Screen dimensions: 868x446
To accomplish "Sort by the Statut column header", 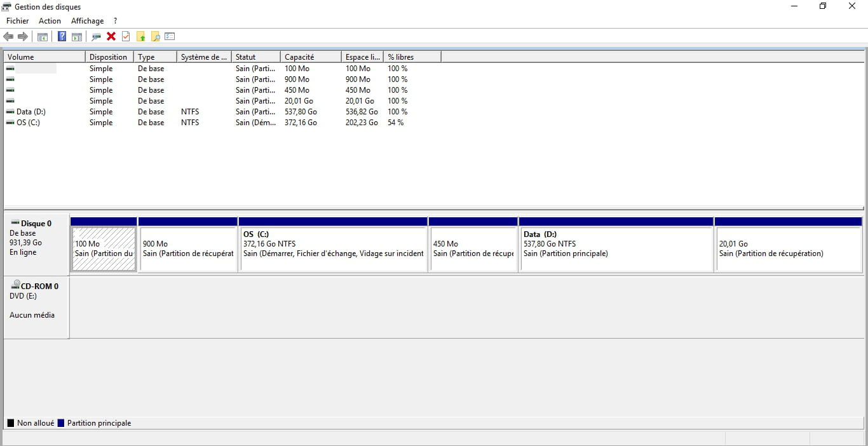I will (256, 57).
